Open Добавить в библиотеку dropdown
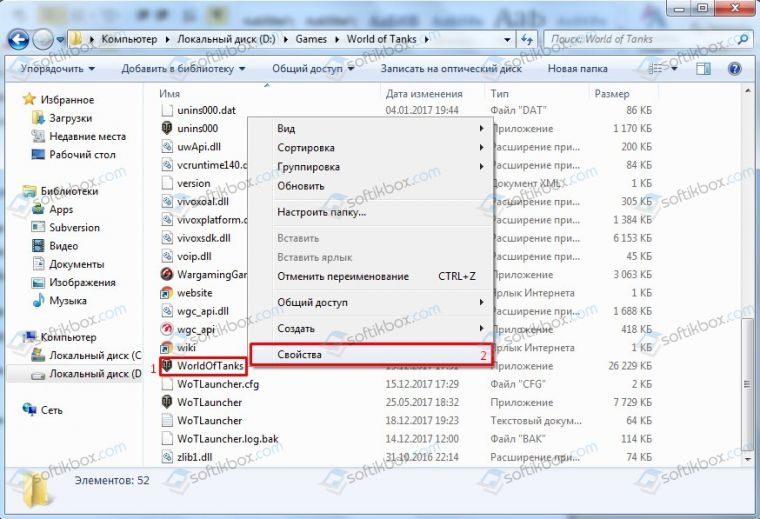The width and height of the screenshot is (760, 519). tap(183, 69)
